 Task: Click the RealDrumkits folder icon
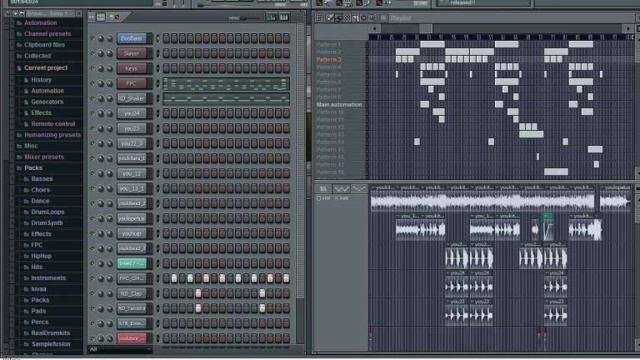pos(27,333)
